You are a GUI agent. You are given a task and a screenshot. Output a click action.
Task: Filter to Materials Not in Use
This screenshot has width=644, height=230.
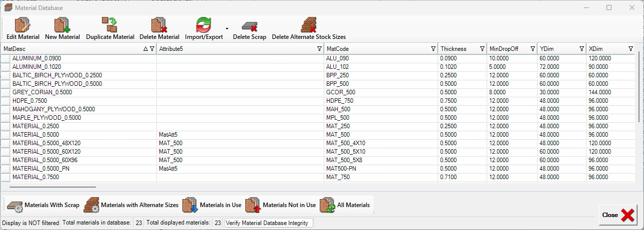click(x=281, y=205)
